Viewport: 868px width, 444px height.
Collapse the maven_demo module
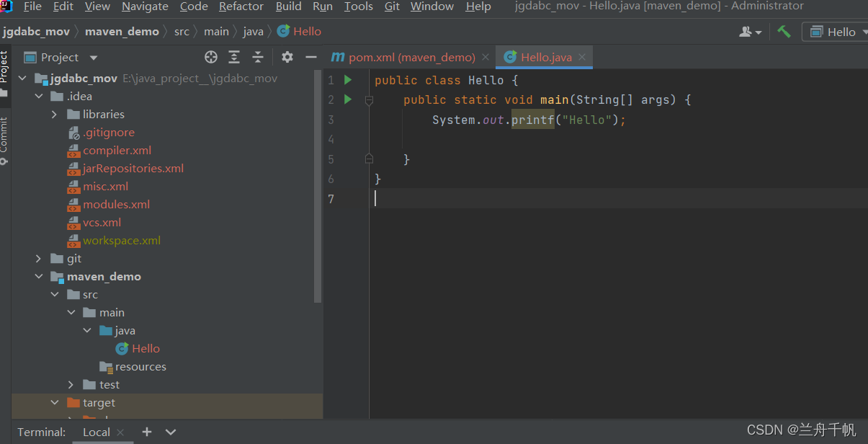coord(38,277)
